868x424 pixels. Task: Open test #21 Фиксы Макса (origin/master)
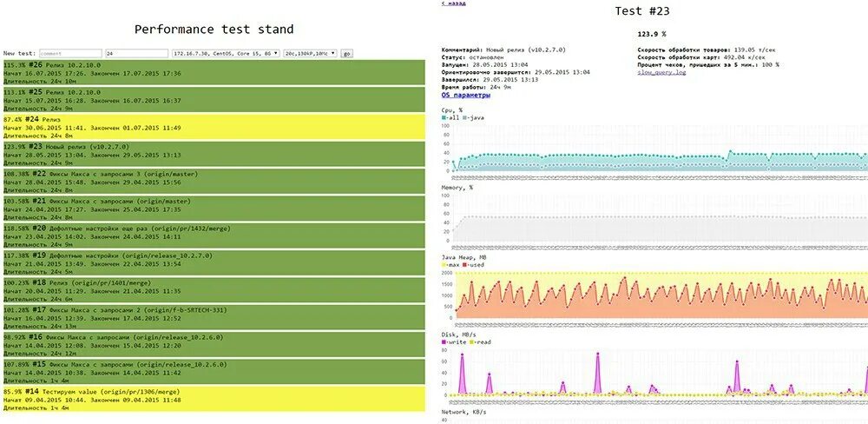coord(214,209)
